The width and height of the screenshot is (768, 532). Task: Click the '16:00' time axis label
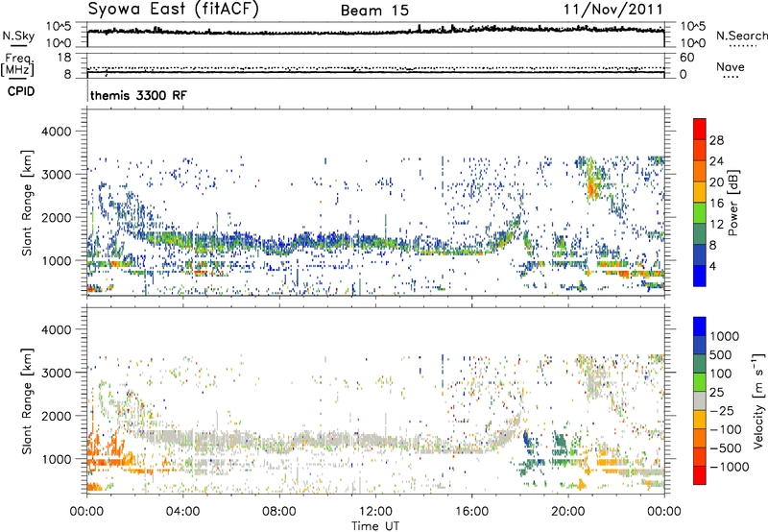(472, 512)
